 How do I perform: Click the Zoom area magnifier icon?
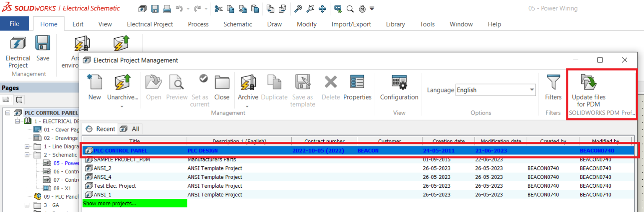(x=310, y=8)
